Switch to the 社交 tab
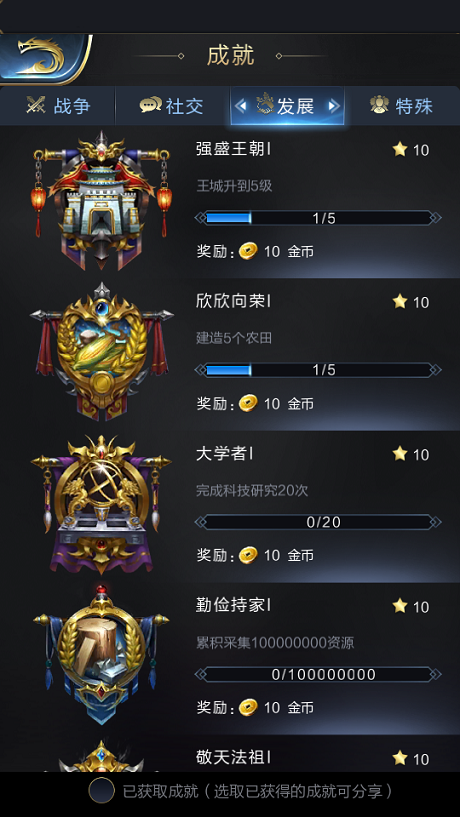Viewport: 460px width, 817px height. (x=172, y=106)
